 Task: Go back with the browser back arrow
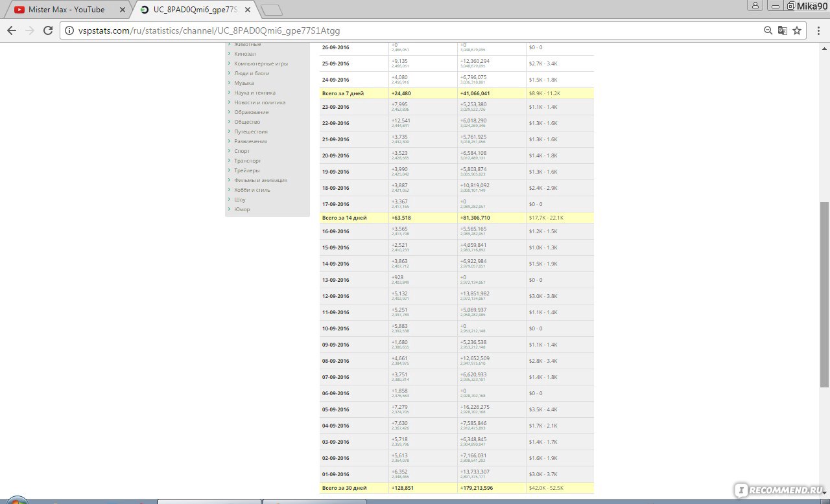[12, 30]
